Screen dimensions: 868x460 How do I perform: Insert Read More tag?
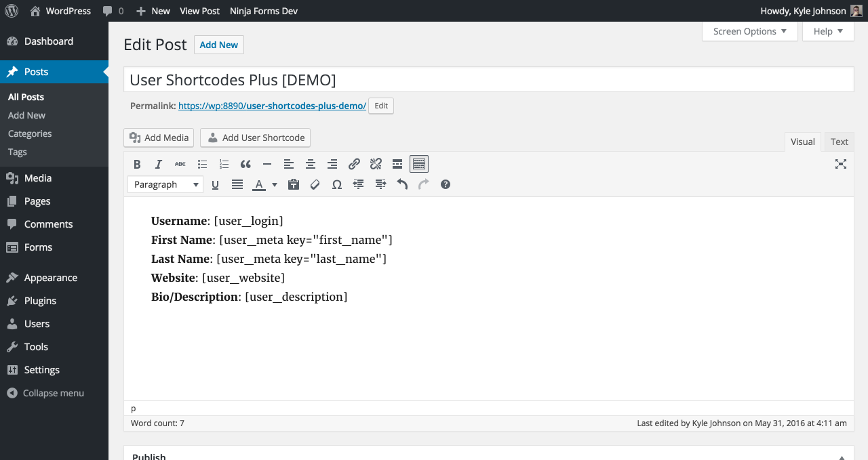(397, 164)
